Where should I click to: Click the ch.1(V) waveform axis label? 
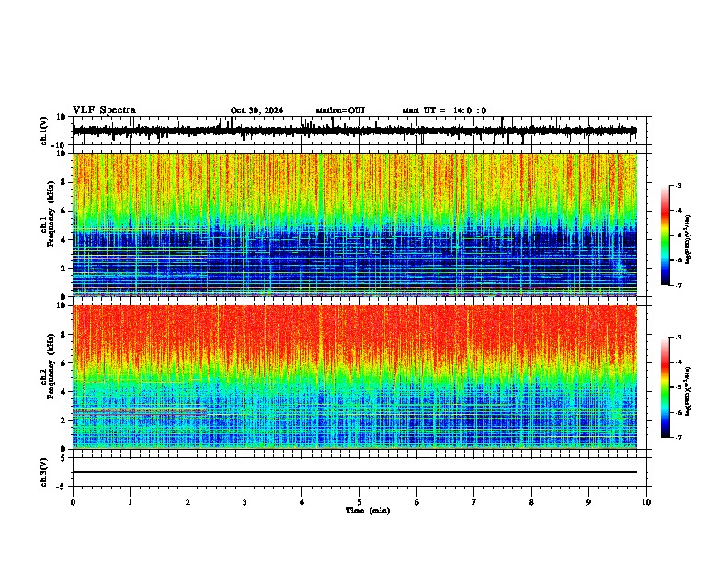coord(44,131)
